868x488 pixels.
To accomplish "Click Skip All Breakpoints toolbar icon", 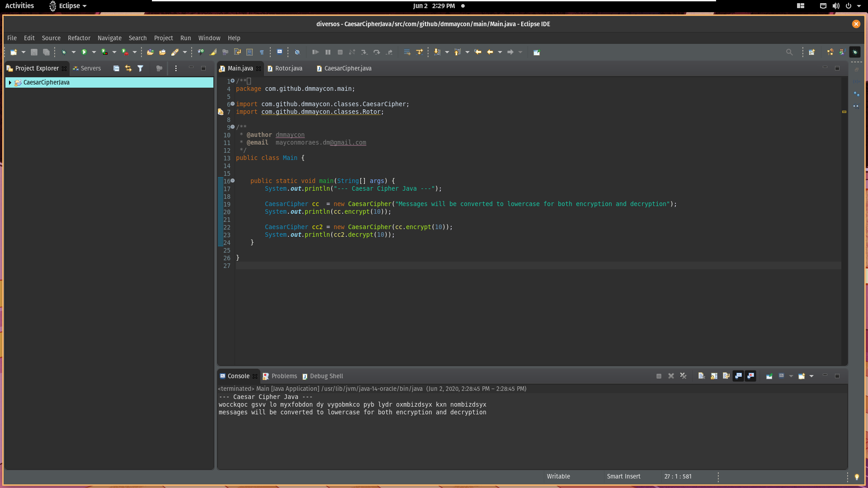I will (x=297, y=52).
